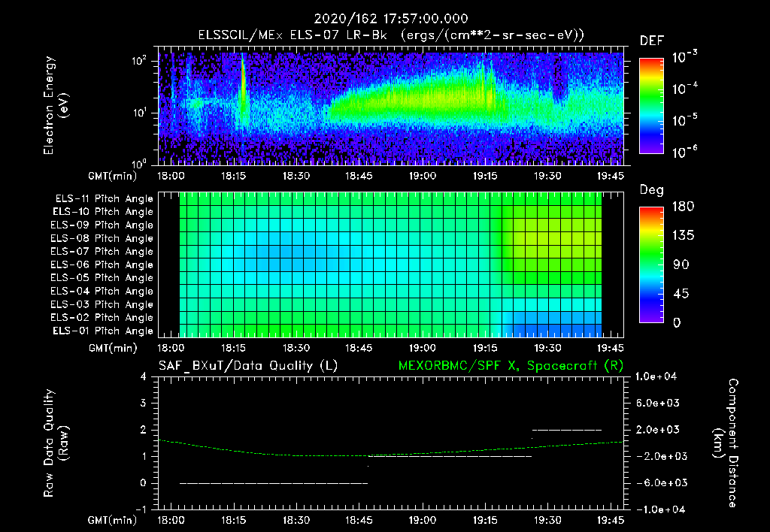Select the 0 value on the Deg scale
The image size is (770, 532).
(678, 323)
